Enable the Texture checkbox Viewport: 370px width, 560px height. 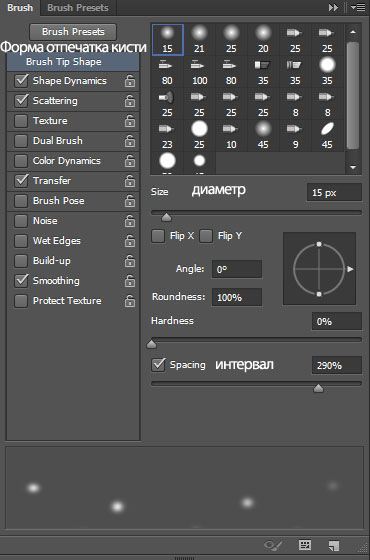point(21,121)
